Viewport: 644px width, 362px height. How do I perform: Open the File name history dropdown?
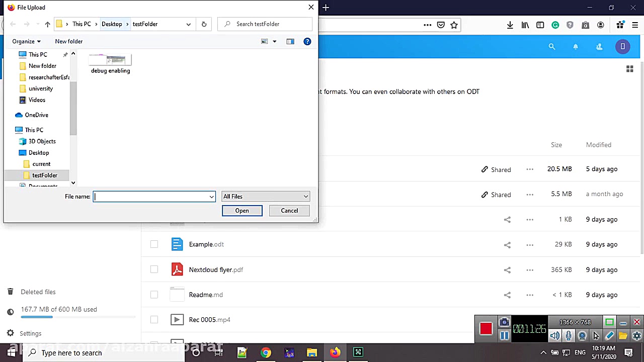tap(211, 197)
